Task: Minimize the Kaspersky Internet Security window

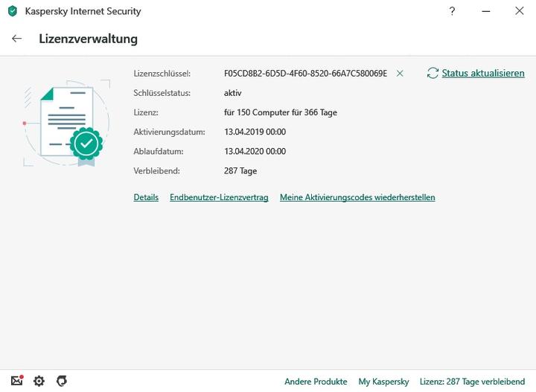Action: coord(485,12)
